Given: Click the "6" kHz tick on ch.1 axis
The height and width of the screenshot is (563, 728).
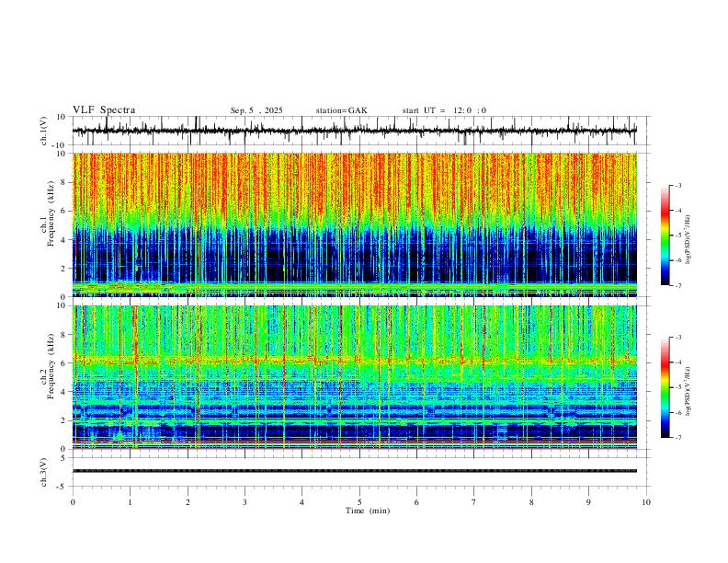Looking at the screenshot, I should pyautogui.click(x=63, y=211).
